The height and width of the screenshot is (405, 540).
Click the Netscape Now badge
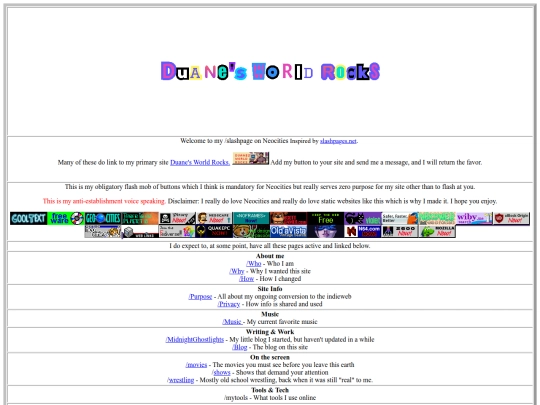pos(215,218)
